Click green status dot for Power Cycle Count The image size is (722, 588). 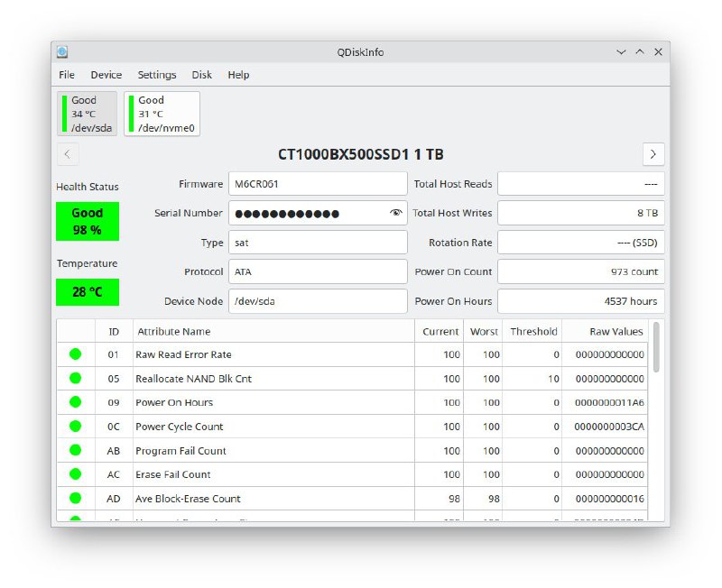(75, 427)
